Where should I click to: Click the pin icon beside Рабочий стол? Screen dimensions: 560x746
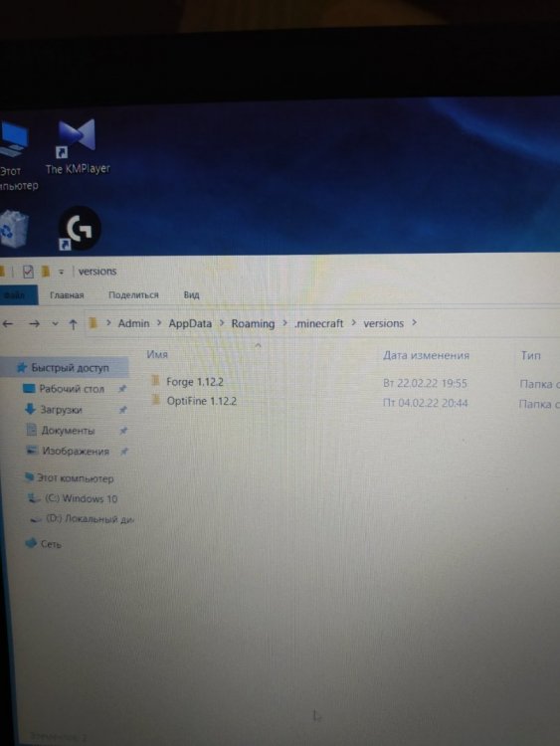coord(122,389)
